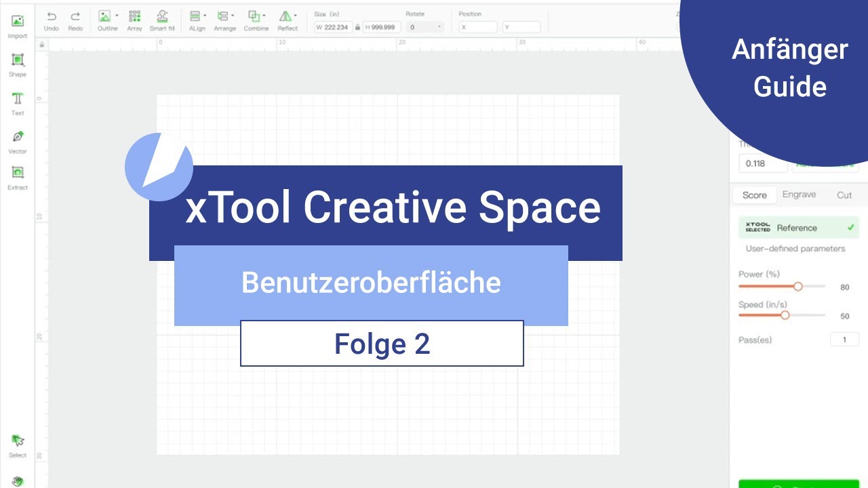Screen dimensions: 868x488
Task: Click the Reflect icon
Action: click(285, 16)
